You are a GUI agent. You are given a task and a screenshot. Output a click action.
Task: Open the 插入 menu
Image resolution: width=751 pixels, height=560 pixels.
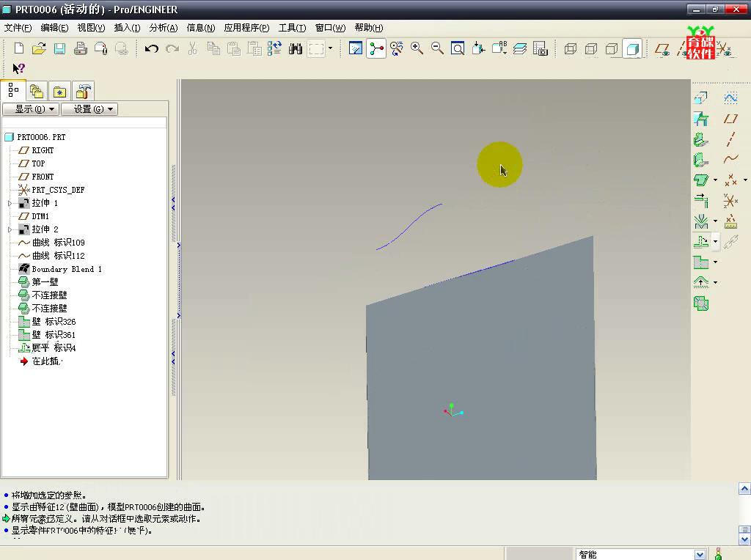[x=127, y=28]
